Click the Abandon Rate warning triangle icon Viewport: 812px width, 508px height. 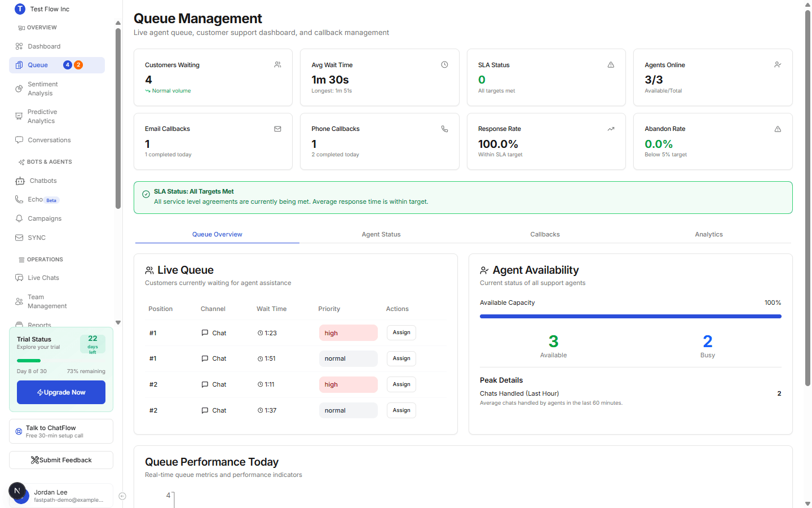click(778, 129)
